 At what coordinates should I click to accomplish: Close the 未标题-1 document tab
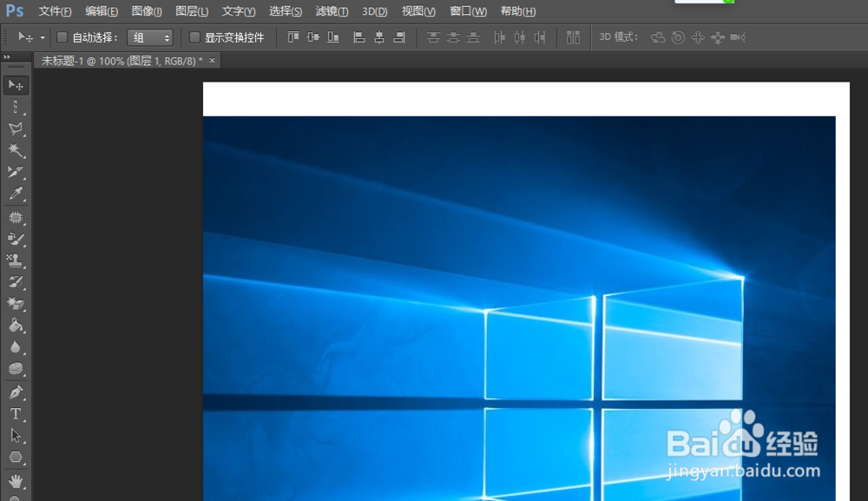point(212,60)
